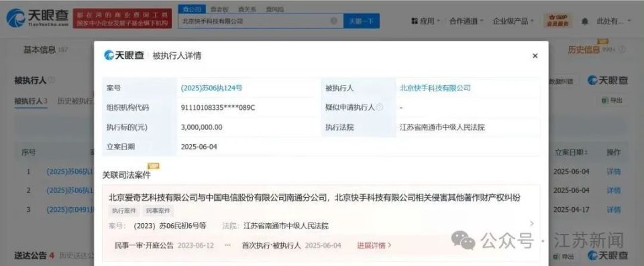This screenshot has width=644, height=266.
Task: Open the 应用 dropdown menu
Action: 425,21
